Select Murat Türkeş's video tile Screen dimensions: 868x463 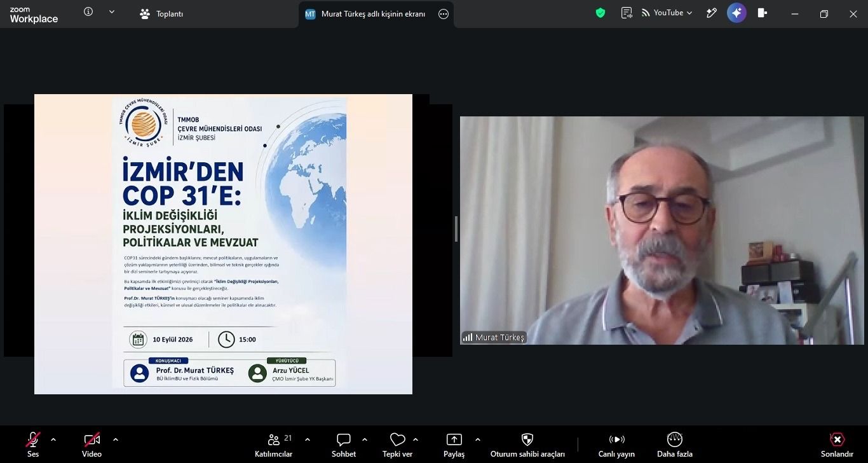pyautogui.click(x=662, y=230)
